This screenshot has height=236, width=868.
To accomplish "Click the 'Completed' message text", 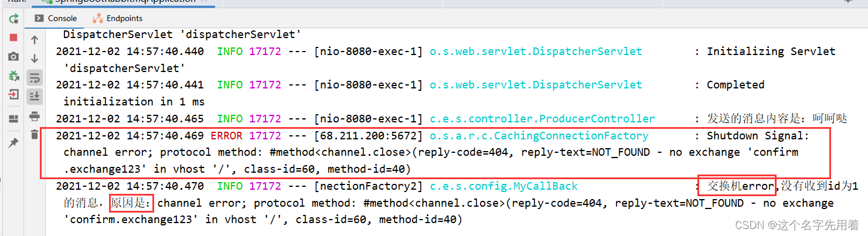I will (736, 85).
